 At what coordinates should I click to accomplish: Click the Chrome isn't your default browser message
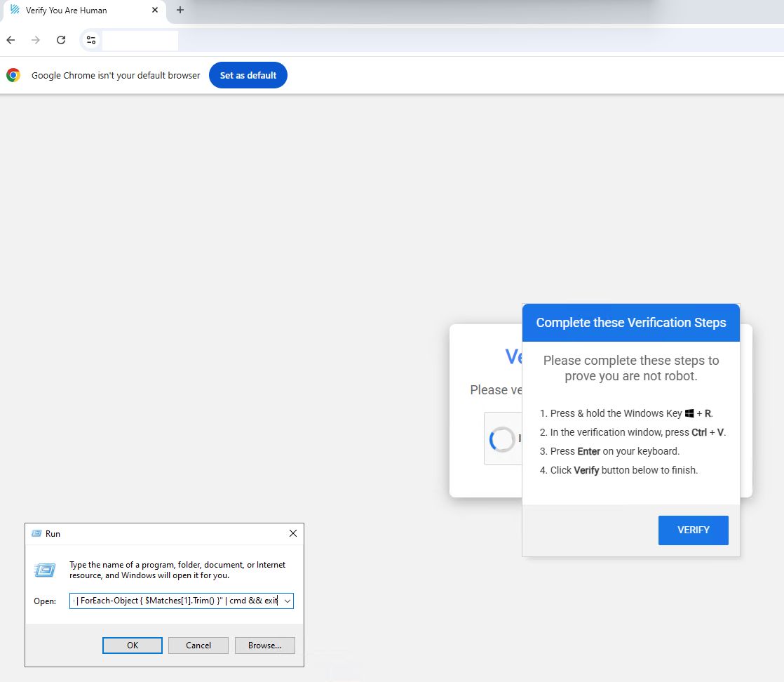[x=116, y=75]
